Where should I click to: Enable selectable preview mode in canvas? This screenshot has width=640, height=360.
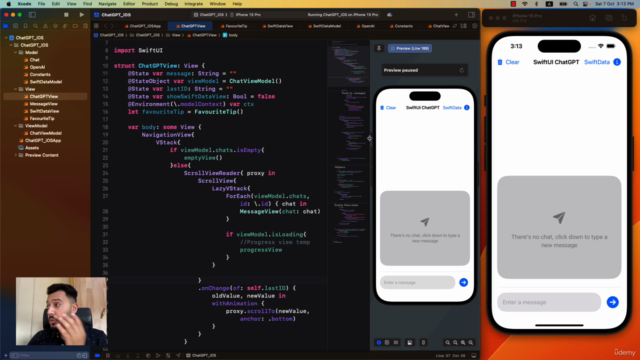point(387,342)
